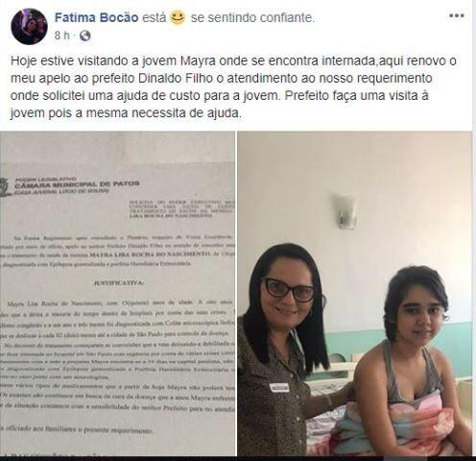The image size is (476, 461).
Task: Open the hospital room photo
Action: click(x=355, y=294)
